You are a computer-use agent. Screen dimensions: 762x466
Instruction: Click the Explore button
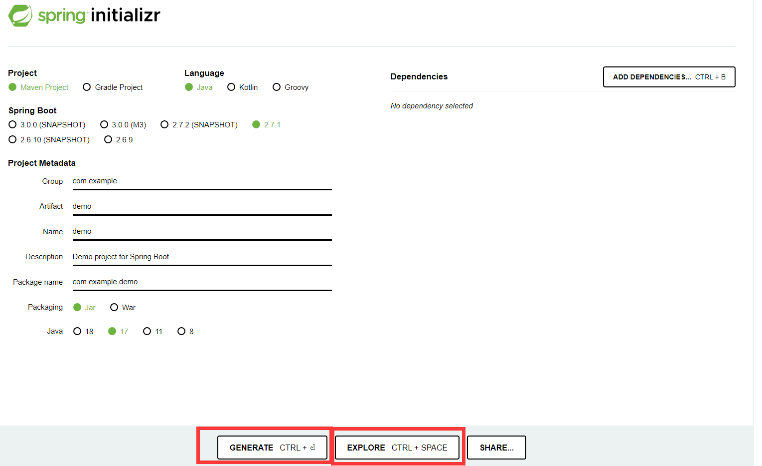point(397,448)
